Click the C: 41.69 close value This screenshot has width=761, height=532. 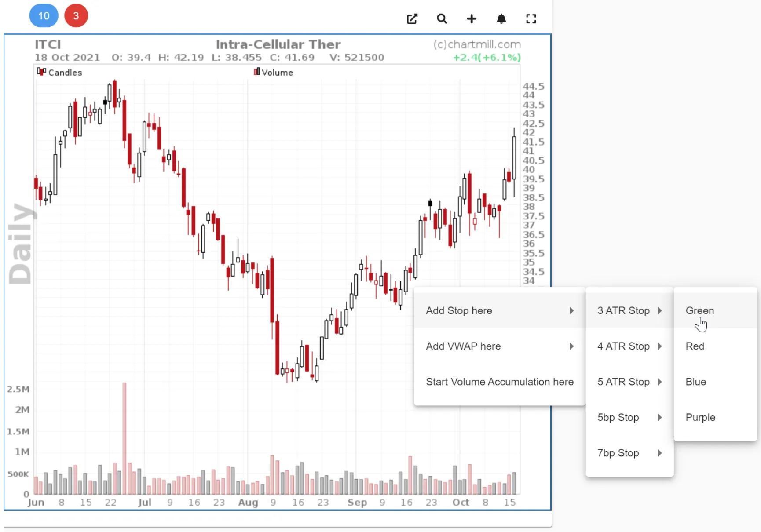click(x=292, y=58)
